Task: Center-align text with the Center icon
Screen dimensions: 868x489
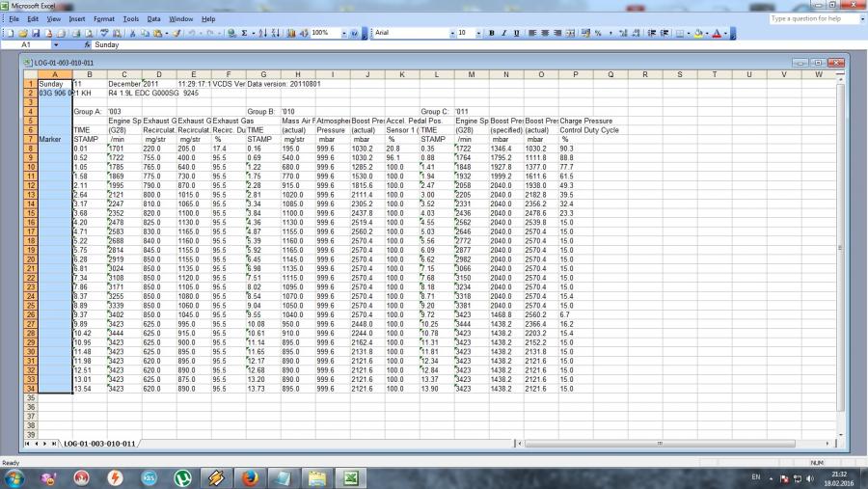Action: [545, 33]
